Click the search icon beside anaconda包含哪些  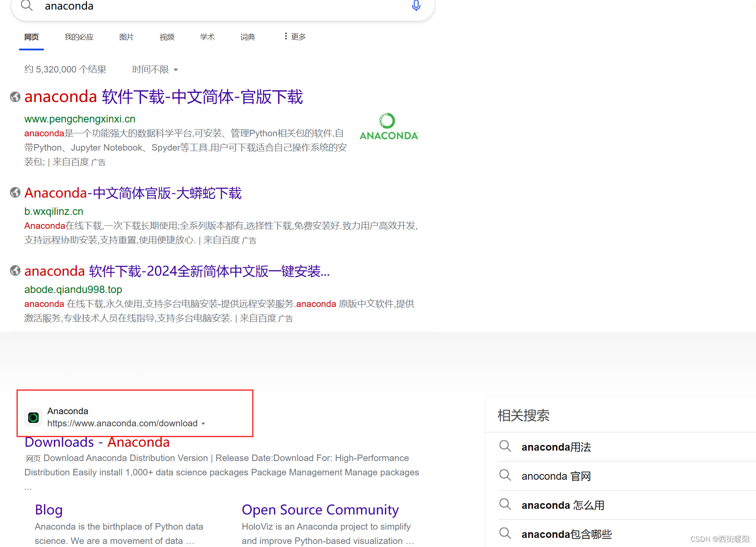(x=505, y=534)
